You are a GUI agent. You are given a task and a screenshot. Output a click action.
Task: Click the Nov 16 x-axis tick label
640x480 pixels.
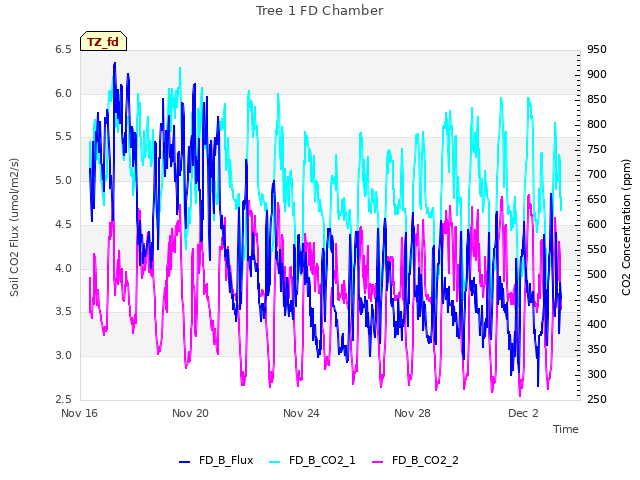point(79,413)
